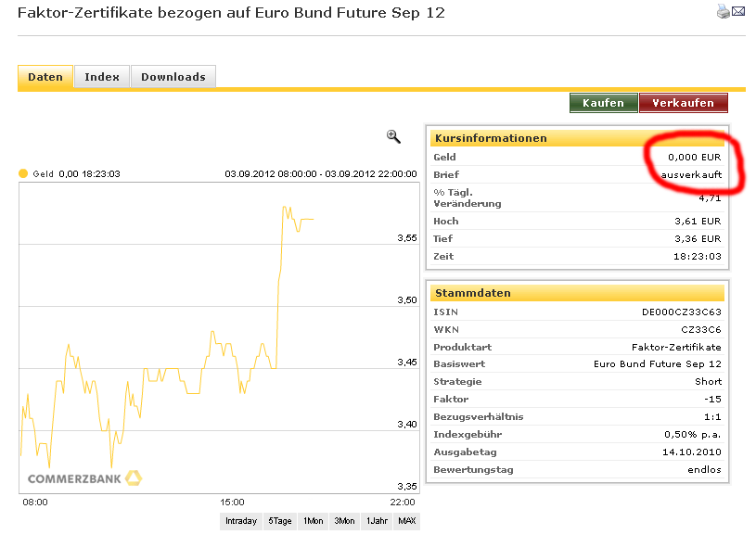
Task: Click the yellow Geld legend dot
Action: point(25,171)
